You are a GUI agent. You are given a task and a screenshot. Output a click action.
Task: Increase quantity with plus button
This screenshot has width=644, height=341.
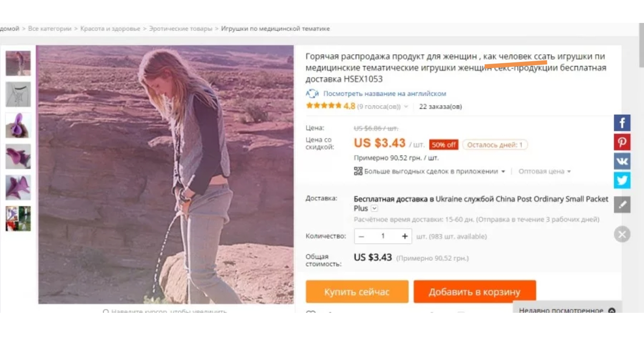click(x=405, y=236)
